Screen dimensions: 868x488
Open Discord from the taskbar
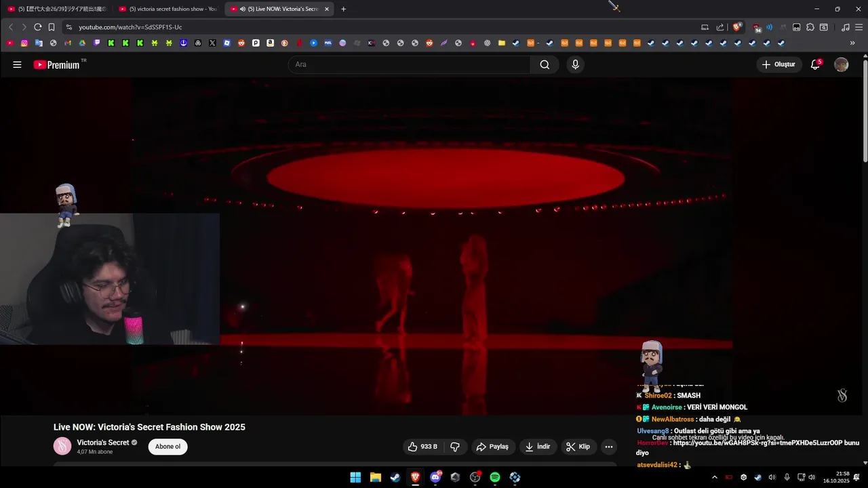[435, 477]
